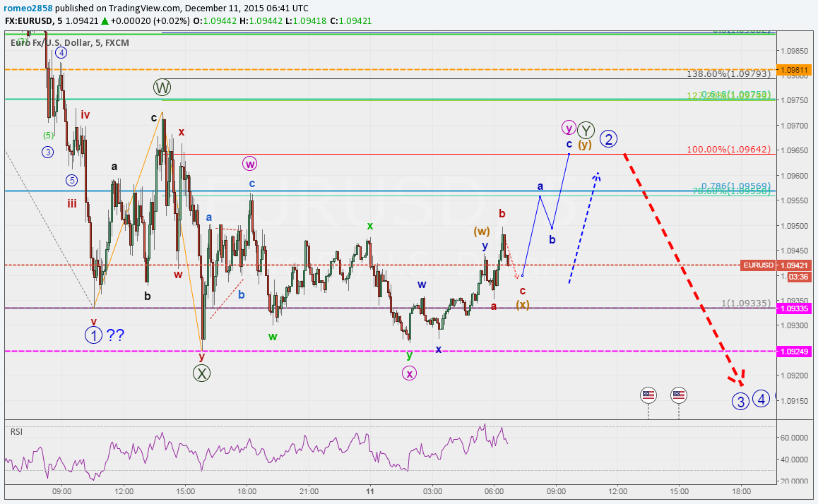The width and height of the screenshot is (818, 504).
Task: Click the blue circled 4 beside the circled 3
Action: [761, 400]
